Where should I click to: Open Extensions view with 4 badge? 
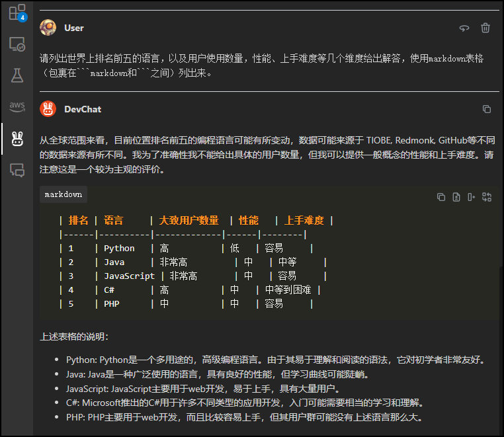17,13
